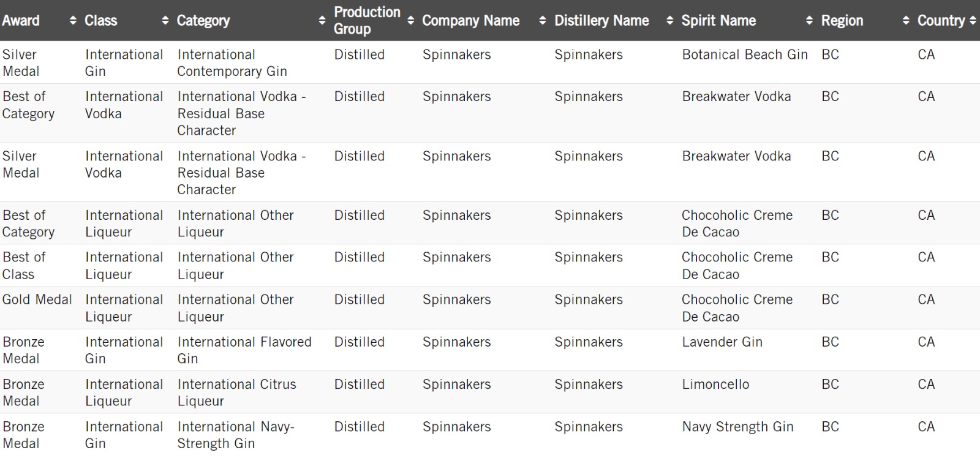Image resolution: width=980 pixels, height=458 pixels.
Task: Click the Category column sort arrows
Action: 322,21
